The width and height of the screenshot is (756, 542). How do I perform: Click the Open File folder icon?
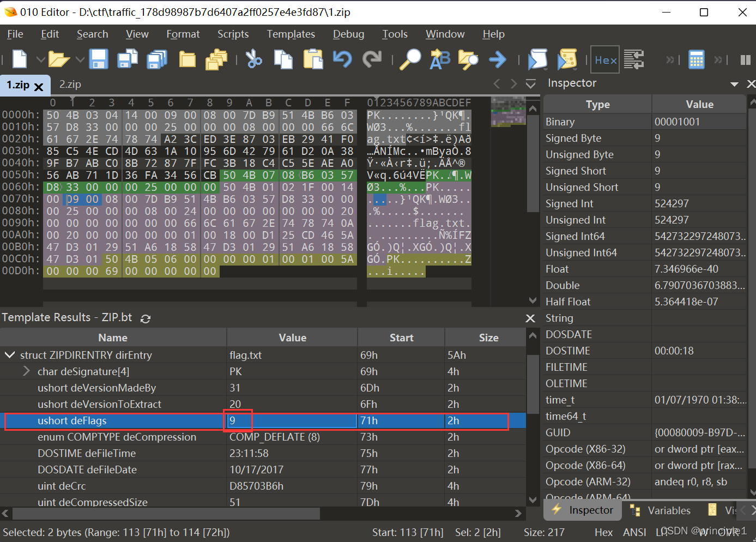[x=59, y=59]
